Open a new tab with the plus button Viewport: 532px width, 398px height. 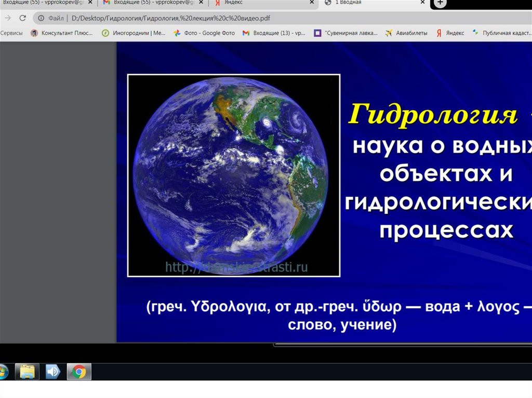click(440, 3)
